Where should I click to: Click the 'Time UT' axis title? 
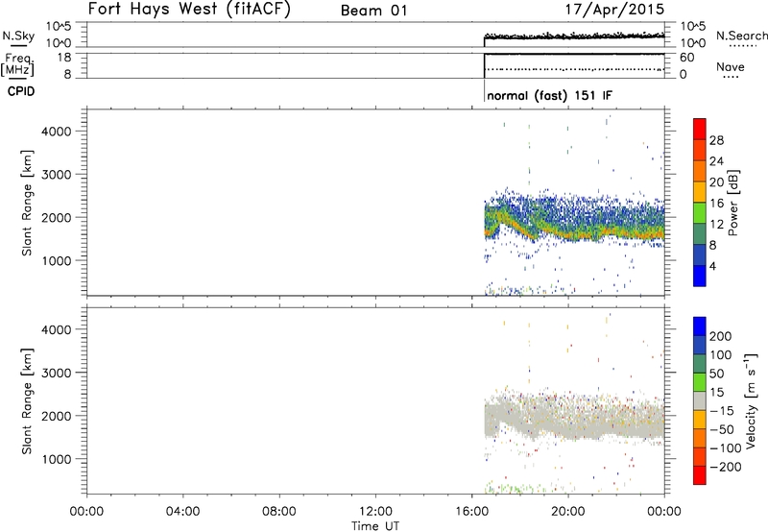[x=375, y=525]
